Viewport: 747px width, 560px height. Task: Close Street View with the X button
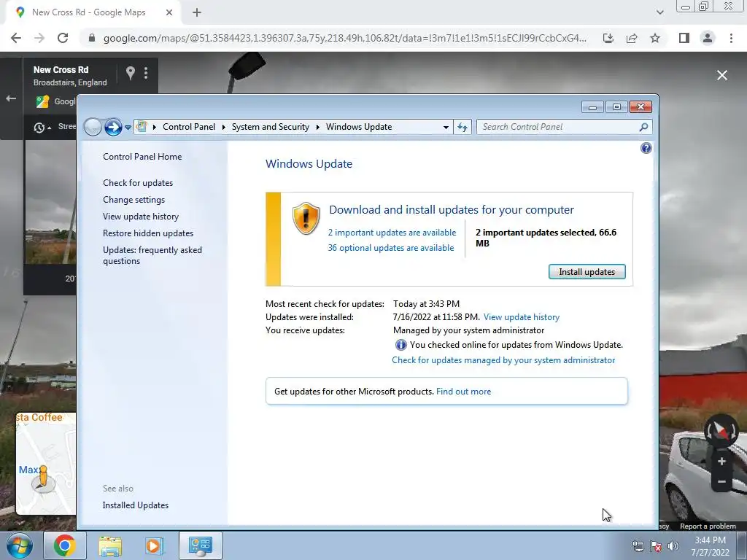coord(722,75)
